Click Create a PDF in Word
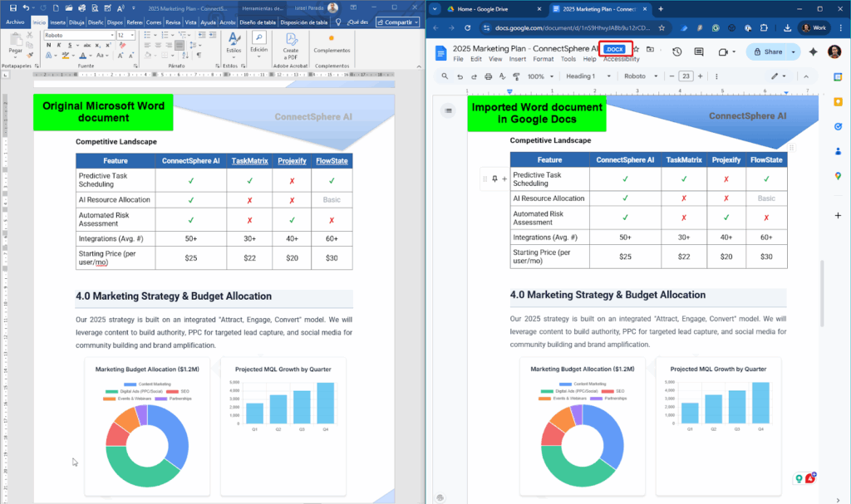This screenshot has height=504, width=851. click(290, 46)
